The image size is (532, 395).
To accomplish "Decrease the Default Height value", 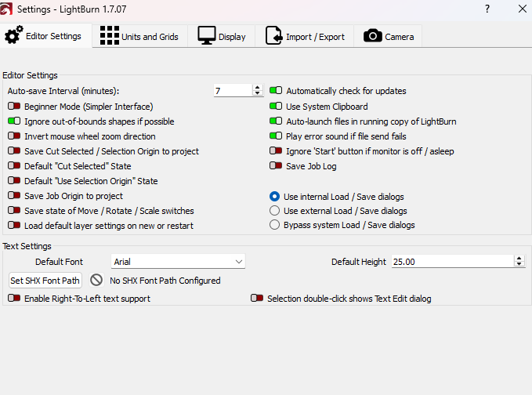I will click(x=519, y=264).
